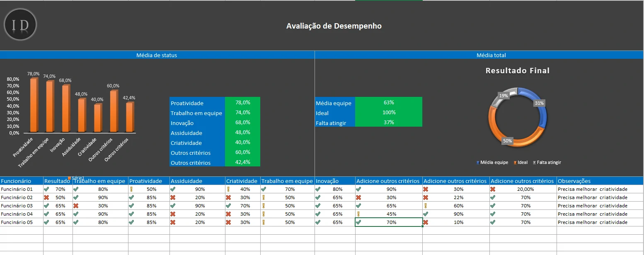Image resolution: width=644 pixels, height=255 pixels.
Task: Click the Resultado Final chart title
Action: [518, 70]
